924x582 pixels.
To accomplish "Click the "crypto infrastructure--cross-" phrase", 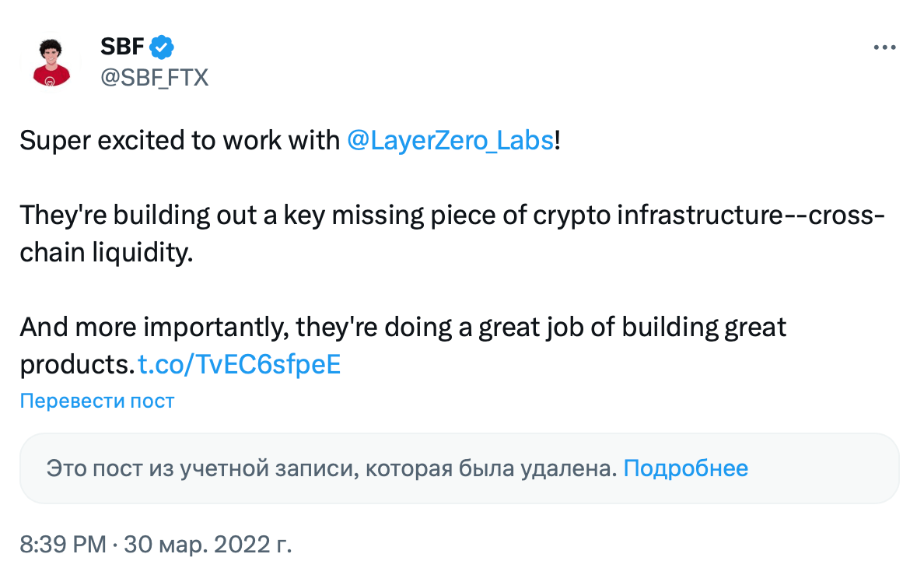I will coord(708,215).
